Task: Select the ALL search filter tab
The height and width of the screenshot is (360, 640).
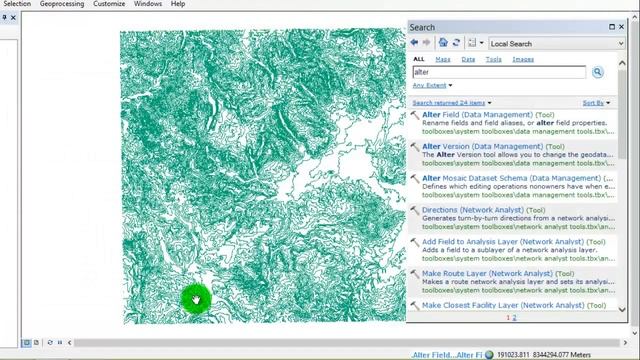Action: (x=419, y=59)
